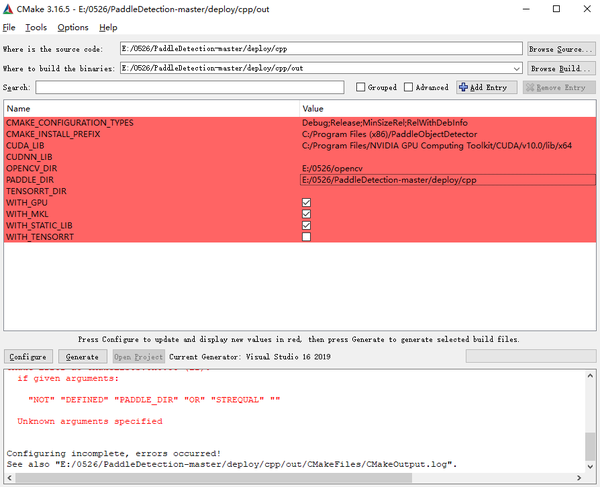Expand the build binaries path dropdown
600x487 pixels.
pos(517,68)
